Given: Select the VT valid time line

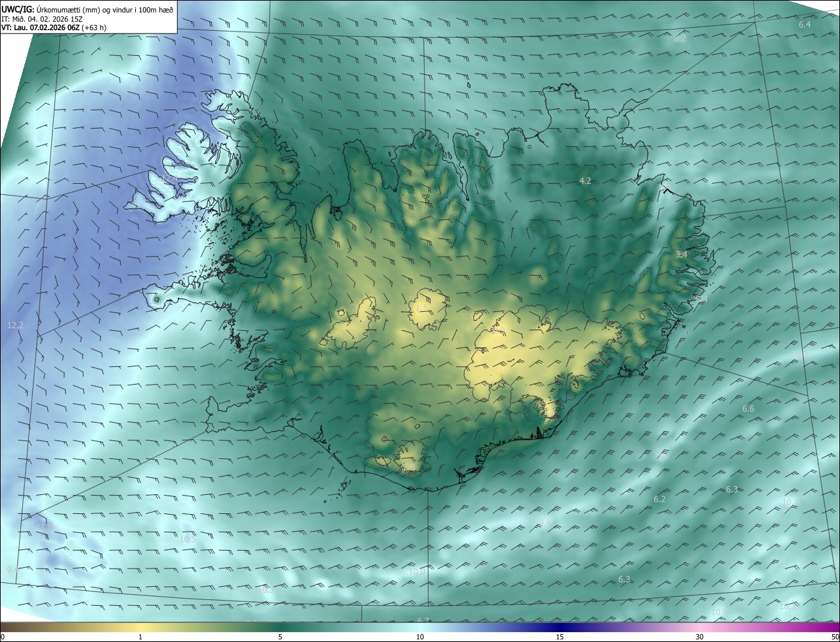Looking at the screenshot, I should pos(54,28).
